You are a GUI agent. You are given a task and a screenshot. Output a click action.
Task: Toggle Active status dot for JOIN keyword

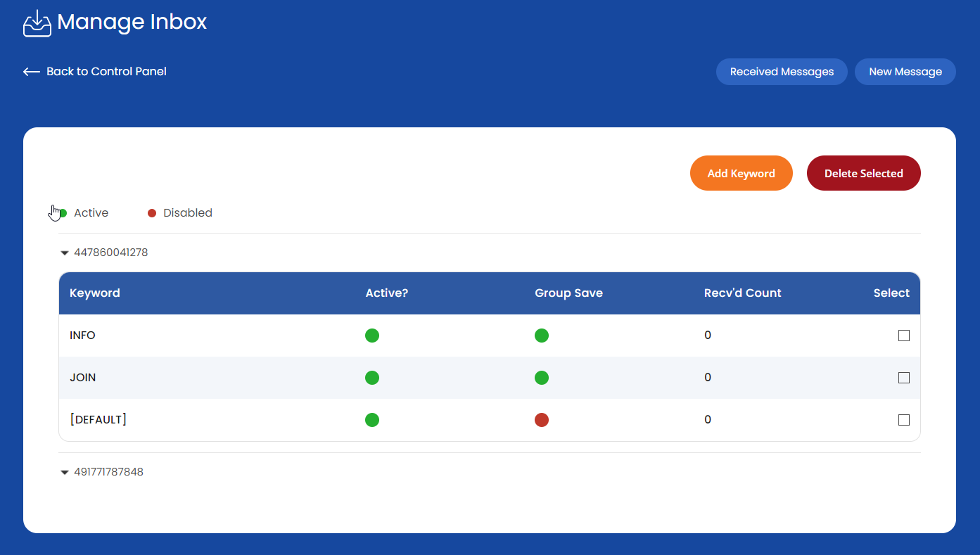[x=372, y=378]
